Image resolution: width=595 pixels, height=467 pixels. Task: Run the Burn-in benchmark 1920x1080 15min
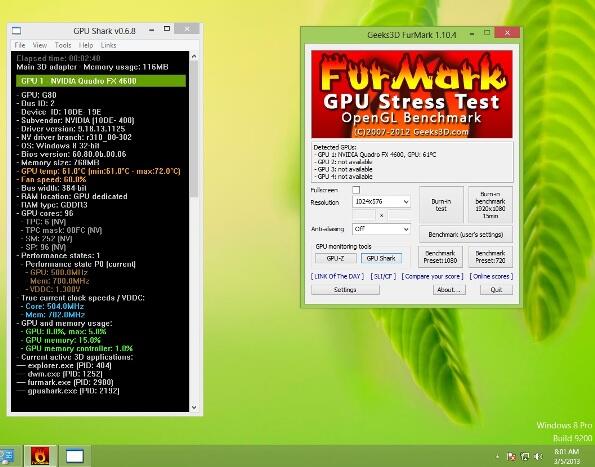(x=490, y=205)
